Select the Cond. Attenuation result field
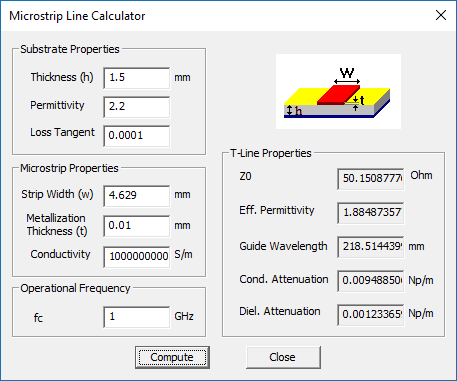457x381 pixels. tap(371, 281)
